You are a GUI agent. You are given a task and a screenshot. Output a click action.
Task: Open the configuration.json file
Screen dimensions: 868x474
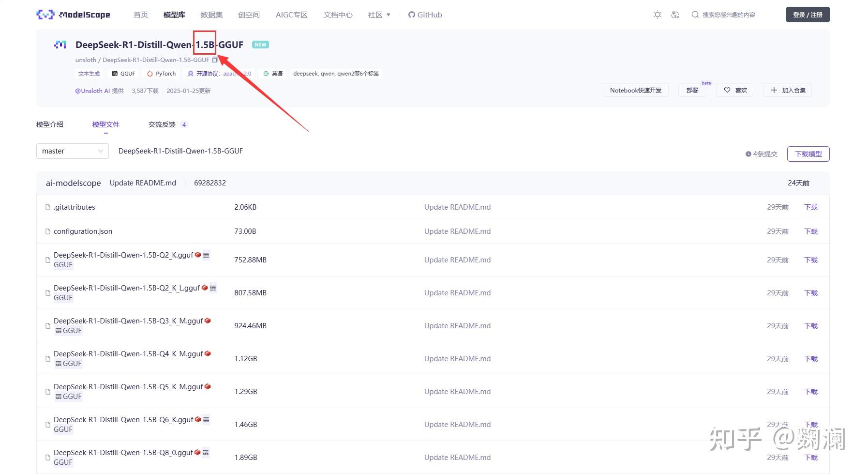click(83, 231)
